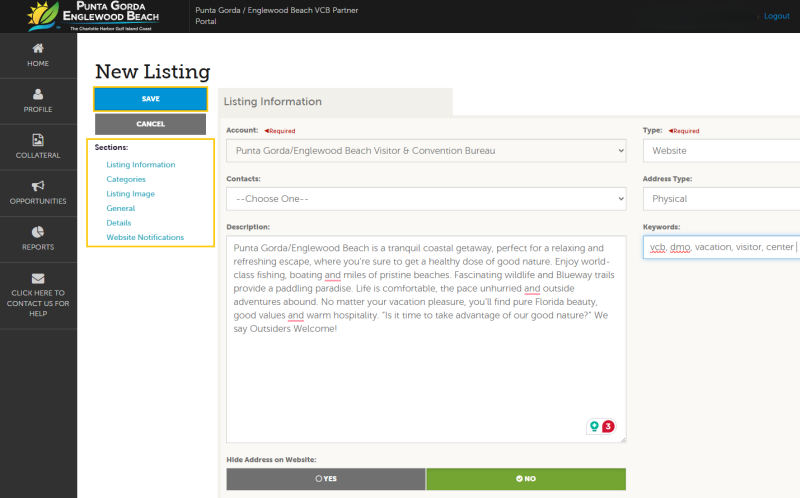Click the Keywords input field
800x498 pixels.
[721, 247]
